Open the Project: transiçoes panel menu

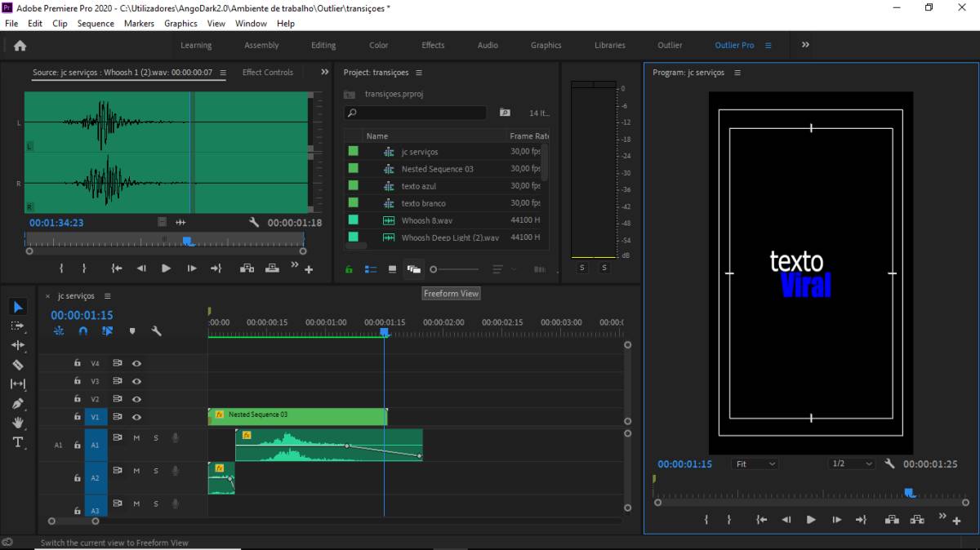[x=418, y=73]
